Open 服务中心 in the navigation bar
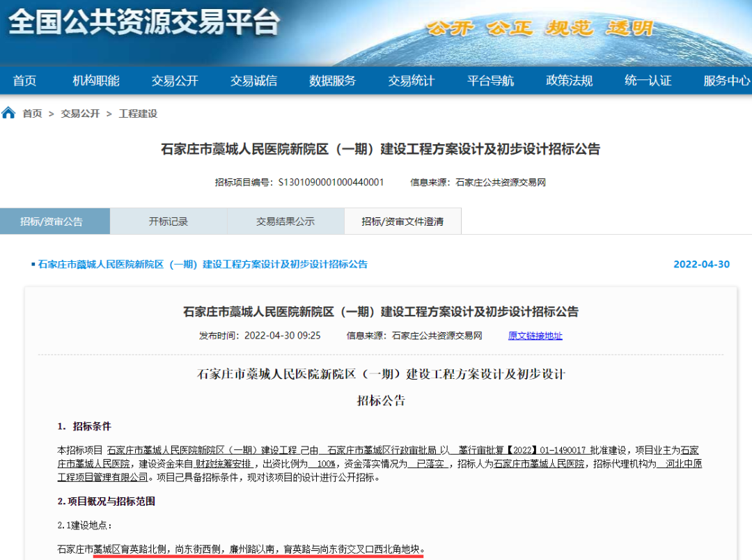 726,81
